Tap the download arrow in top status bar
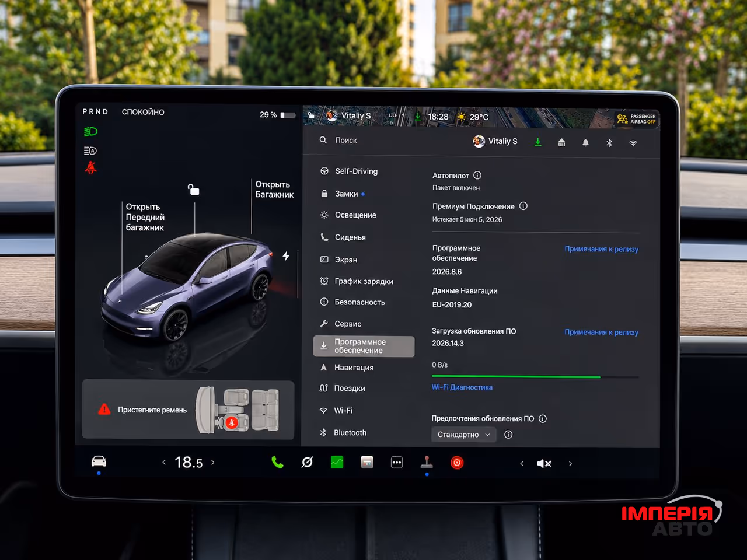 coord(418,117)
